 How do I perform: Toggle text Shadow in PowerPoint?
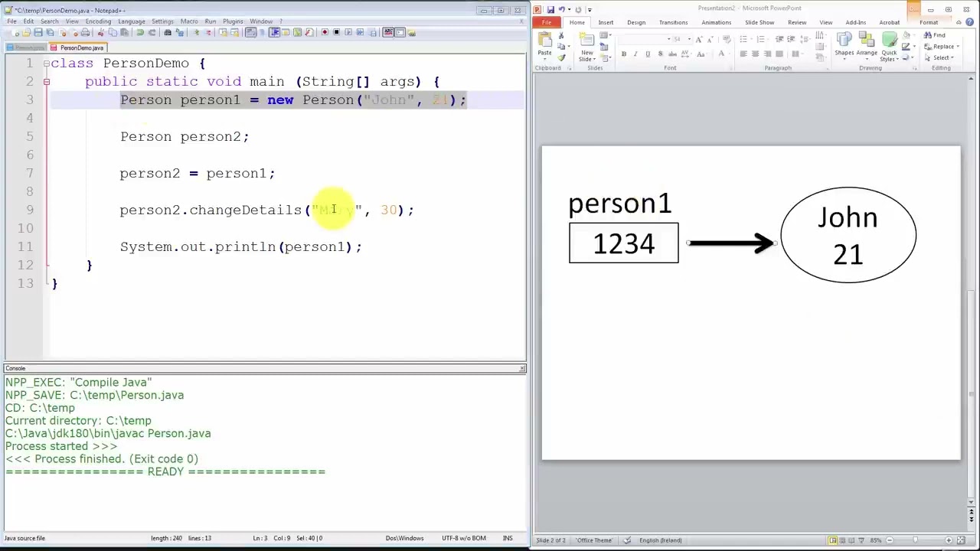pyautogui.click(x=660, y=54)
